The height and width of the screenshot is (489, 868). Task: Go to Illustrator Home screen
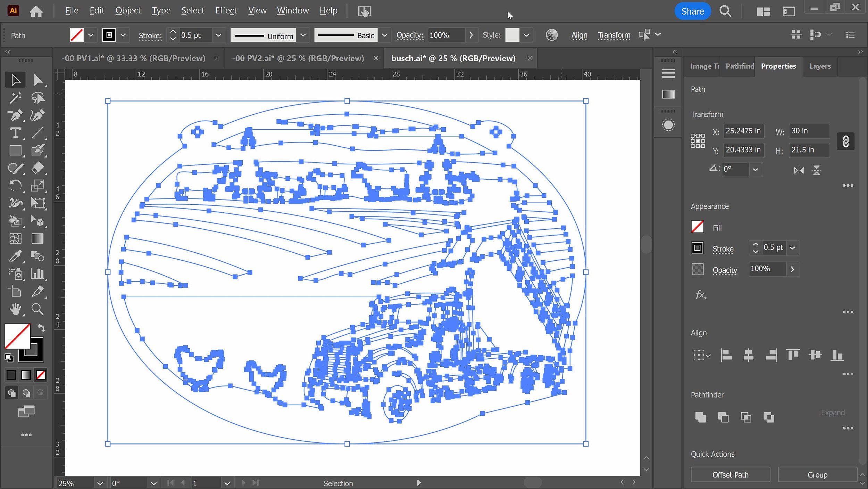coord(36,11)
